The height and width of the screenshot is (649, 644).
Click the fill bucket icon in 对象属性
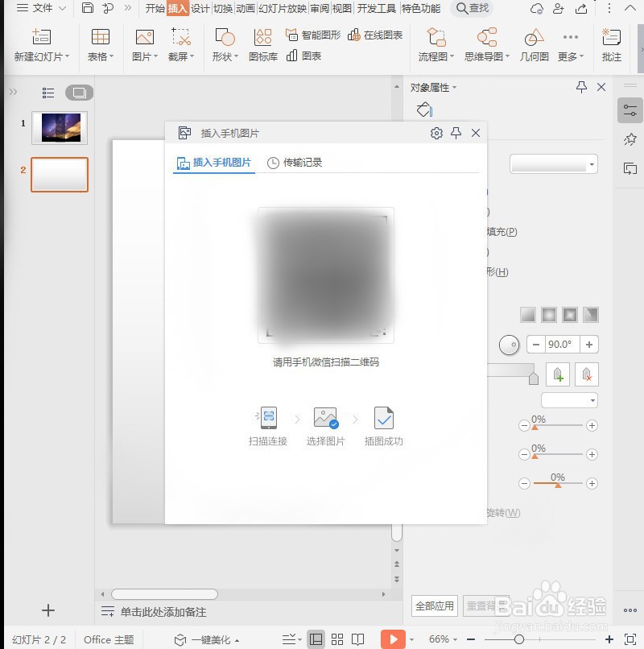(424, 110)
